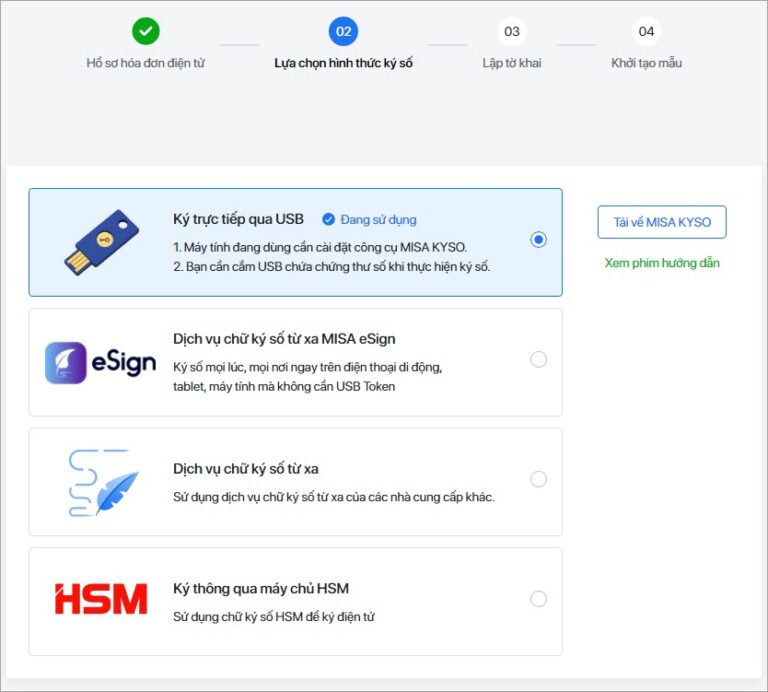The height and width of the screenshot is (692, 768).
Task: Click the Ký trực tiếp qua USB heading
Action: pyautogui.click(x=238, y=219)
